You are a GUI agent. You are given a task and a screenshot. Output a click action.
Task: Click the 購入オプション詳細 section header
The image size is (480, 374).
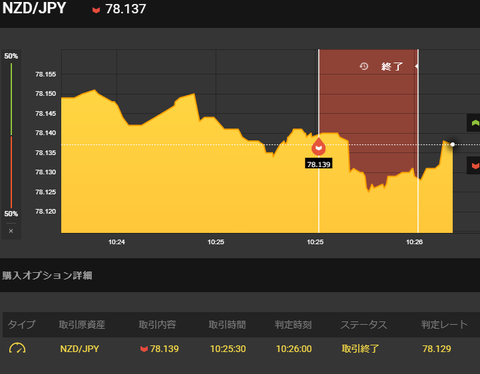tap(47, 275)
